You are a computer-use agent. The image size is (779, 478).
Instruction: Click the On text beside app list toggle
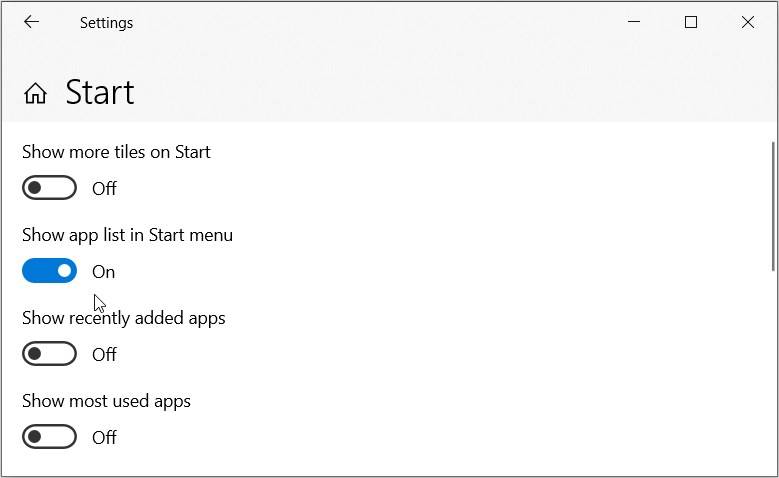tap(103, 272)
